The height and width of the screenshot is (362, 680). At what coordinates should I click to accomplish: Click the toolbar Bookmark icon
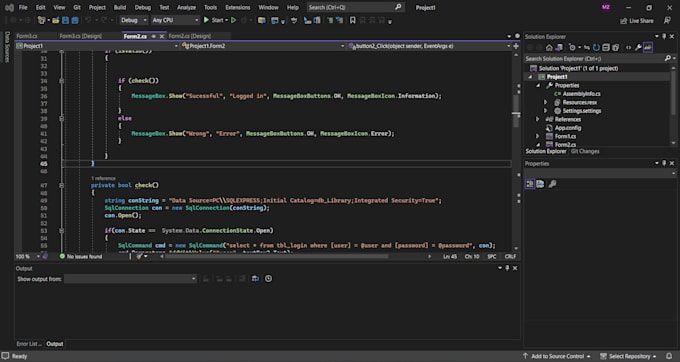point(353,20)
